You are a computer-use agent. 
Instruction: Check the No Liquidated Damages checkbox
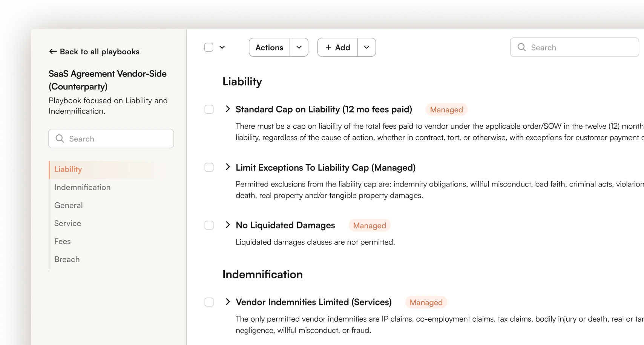coord(209,225)
